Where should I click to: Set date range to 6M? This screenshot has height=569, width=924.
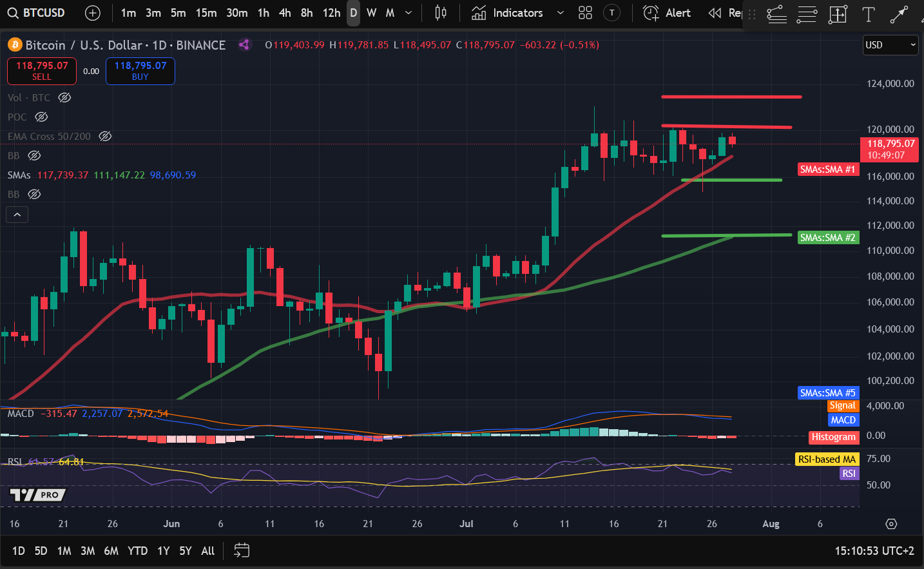(111, 551)
